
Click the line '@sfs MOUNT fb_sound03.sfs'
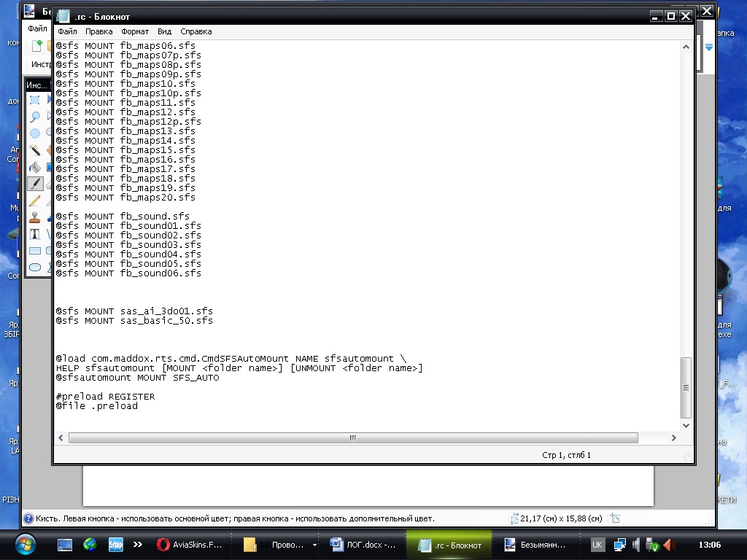pos(128,245)
